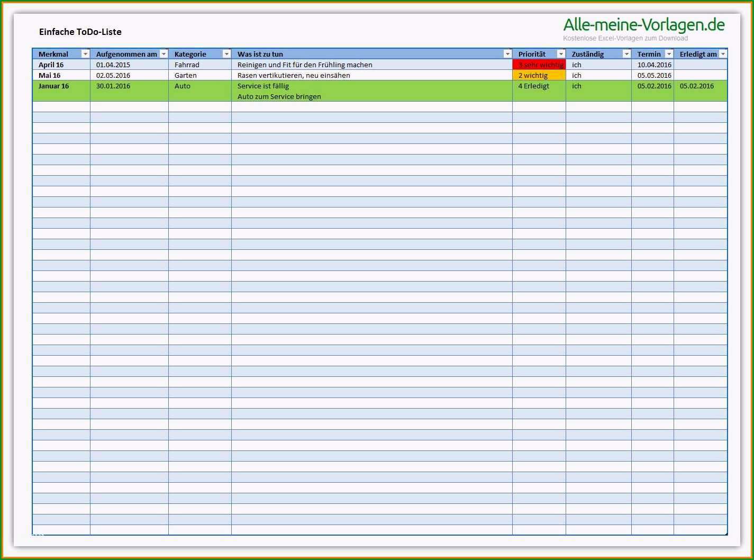This screenshot has width=754, height=560.
Task: Open the Kategorie column filter dropdown
Action: [x=226, y=54]
